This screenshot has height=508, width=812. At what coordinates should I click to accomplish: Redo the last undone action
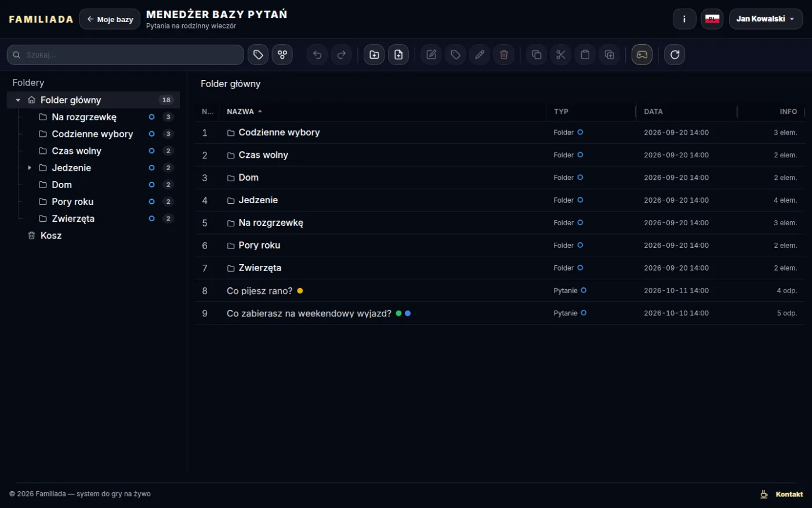[x=342, y=55]
